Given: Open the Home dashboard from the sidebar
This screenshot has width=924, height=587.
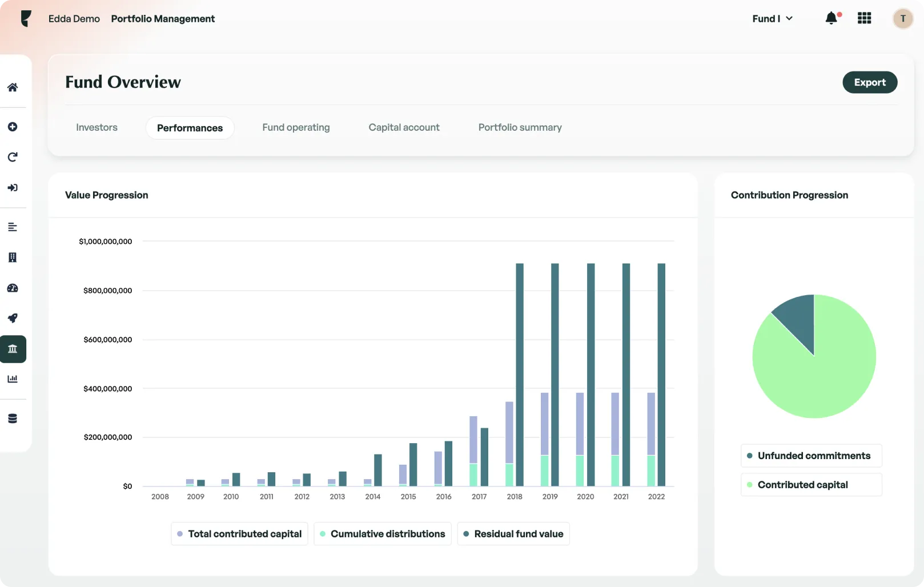Looking at the screenshot, I should [x=13, y=87].
